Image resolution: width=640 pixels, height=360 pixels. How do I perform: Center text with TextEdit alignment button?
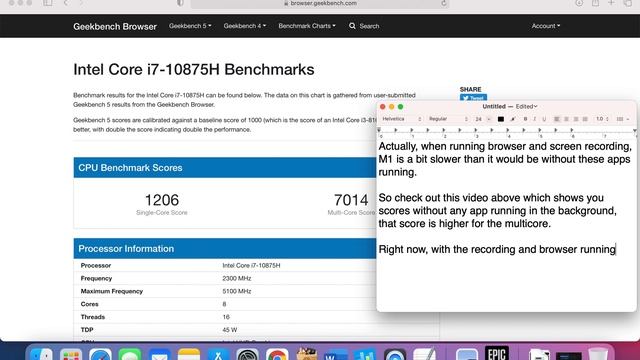pos(566,119)
